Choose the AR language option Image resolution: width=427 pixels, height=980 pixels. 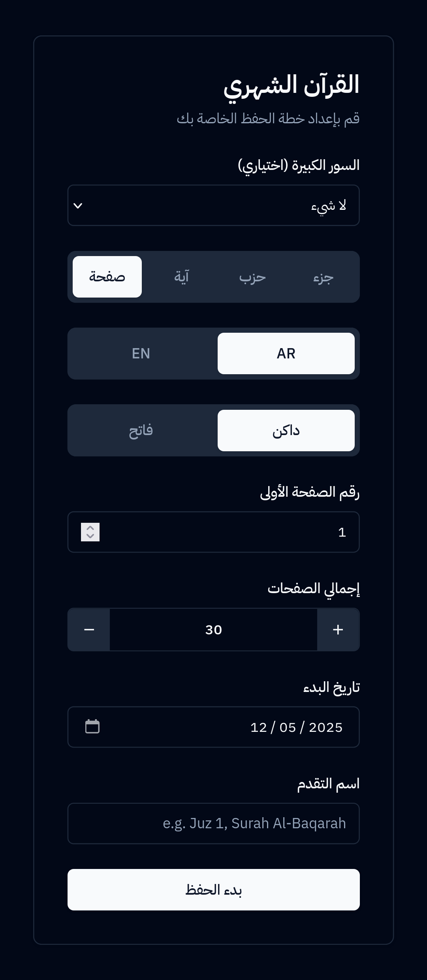click(x=286, y=353)
